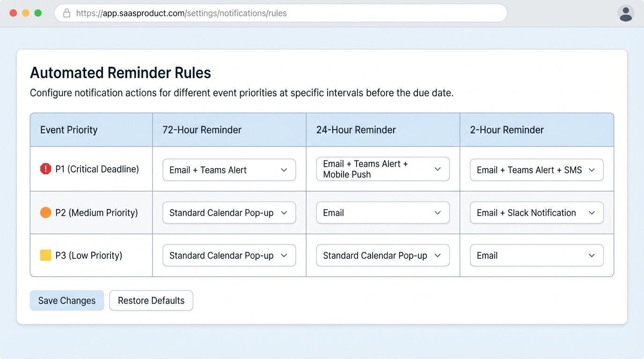
Task: Click the Restore Defaults button
Action: tap(151, 300)
